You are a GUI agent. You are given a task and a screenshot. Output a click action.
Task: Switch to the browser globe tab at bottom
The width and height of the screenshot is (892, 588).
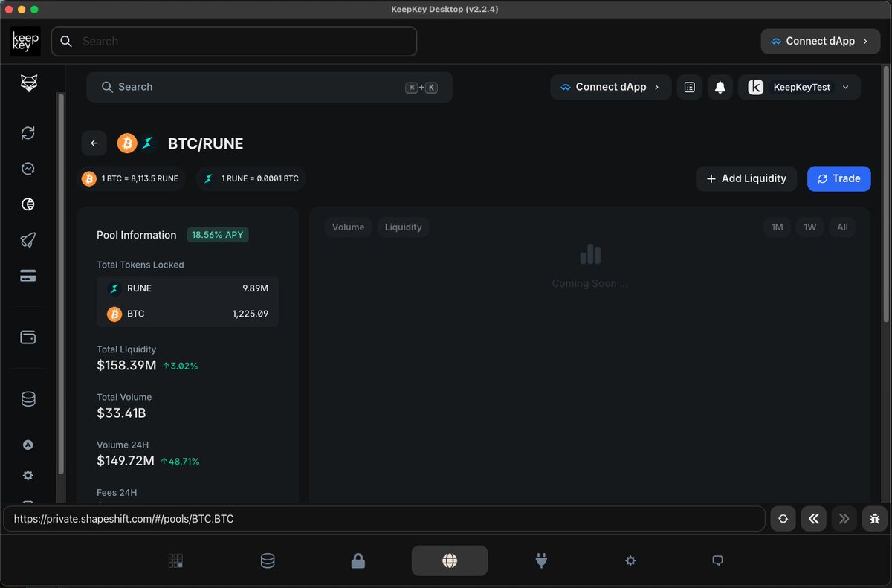coord(449,560)
